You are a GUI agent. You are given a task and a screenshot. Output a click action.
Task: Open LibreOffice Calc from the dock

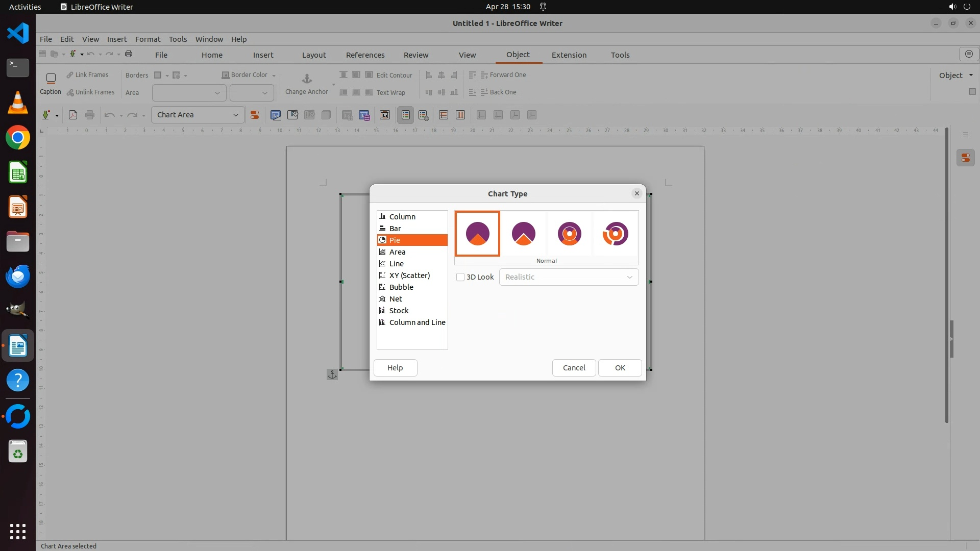(18, 172)
